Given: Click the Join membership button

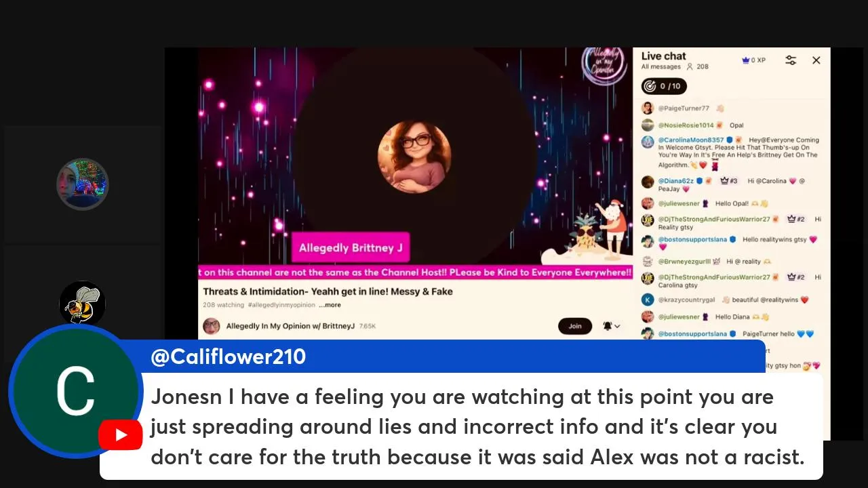Looking at the screenshot, I should (575, 326).
